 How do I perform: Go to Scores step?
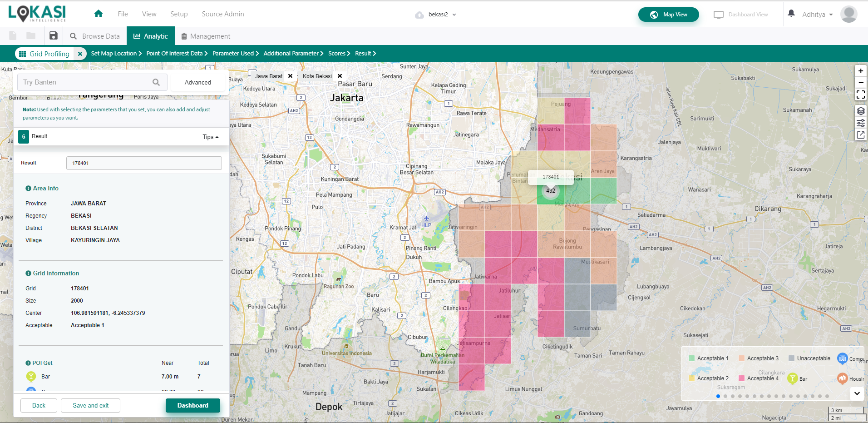click(x=339, y=54)
